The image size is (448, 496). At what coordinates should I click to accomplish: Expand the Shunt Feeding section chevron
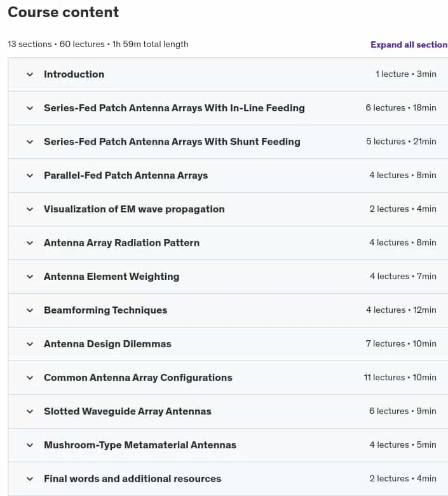[x=30, y=142]
